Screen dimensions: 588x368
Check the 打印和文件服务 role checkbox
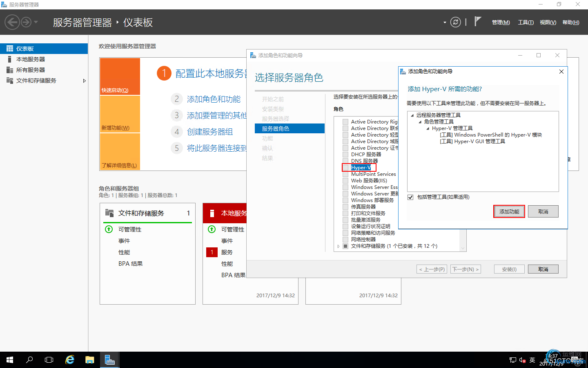345,213
